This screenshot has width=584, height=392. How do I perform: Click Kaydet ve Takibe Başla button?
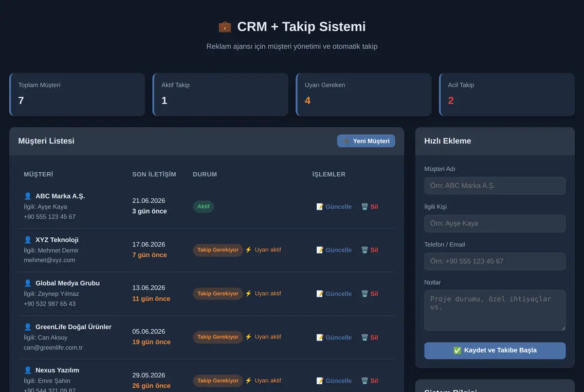495,351
